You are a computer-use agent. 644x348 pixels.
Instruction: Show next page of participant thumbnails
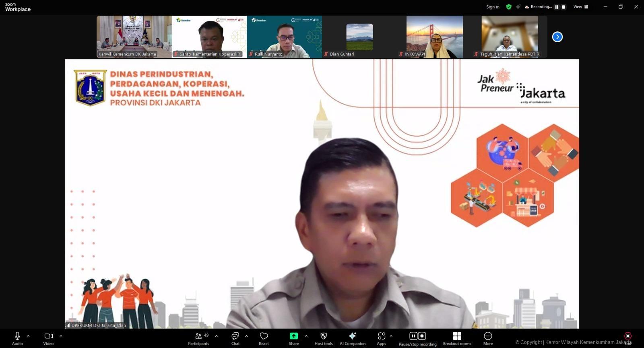pos(557,37)
